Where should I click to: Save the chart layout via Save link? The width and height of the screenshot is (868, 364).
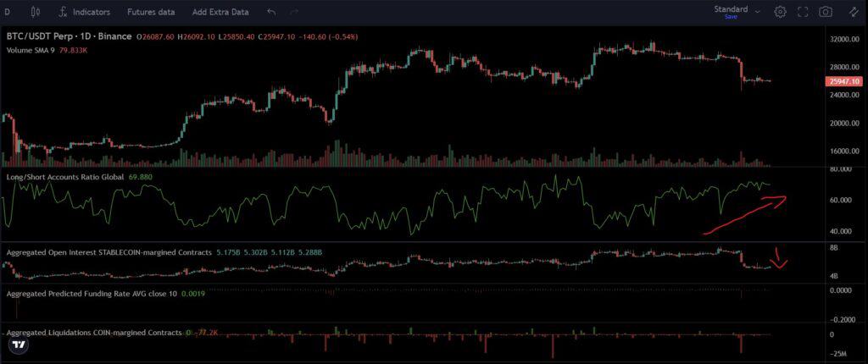click(x=731, y=17)
